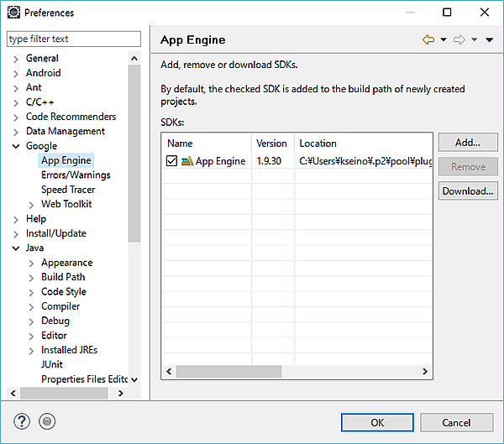Open the back history dropdown arrow
The width and height of the screenshot is (504, 444).
(x=444, y=40)
